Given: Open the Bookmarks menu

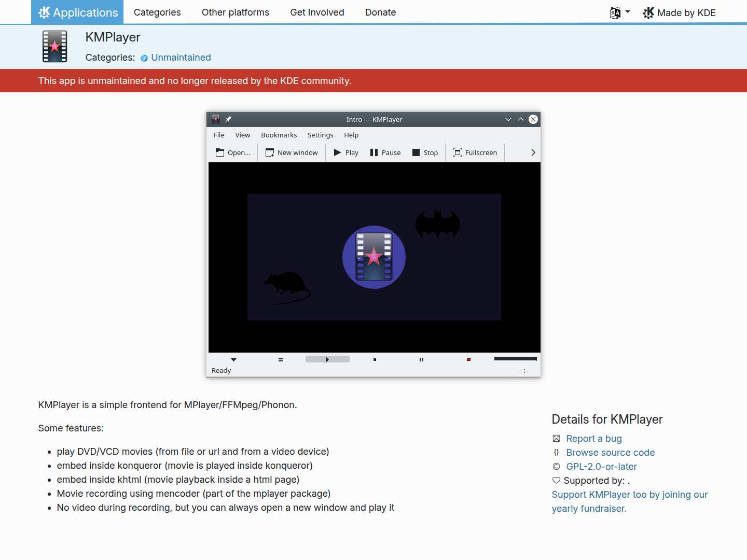Looking at the screenshot, I should (279, 135).
